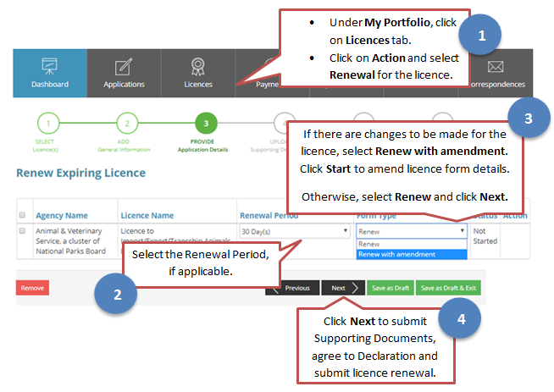554x392 pixels.
Task: Click the Next button
Action: point(343,288)
